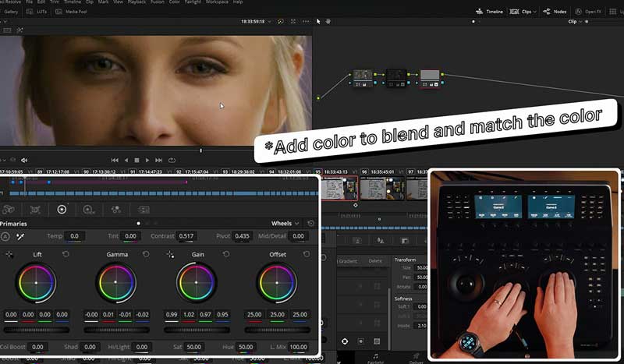The width and height of the screenshot is (624, 364).
Task: Toggle the viewer bypass grades icon
Action: click(x=281, y=22)
